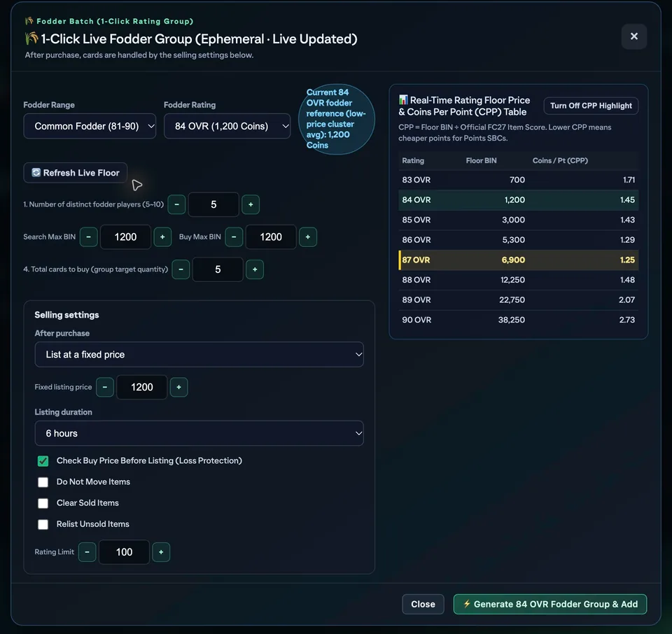The width and height of the screenshot is (672, 634).
Task: Increase Search Max BIN value
Action: (162, 237)
